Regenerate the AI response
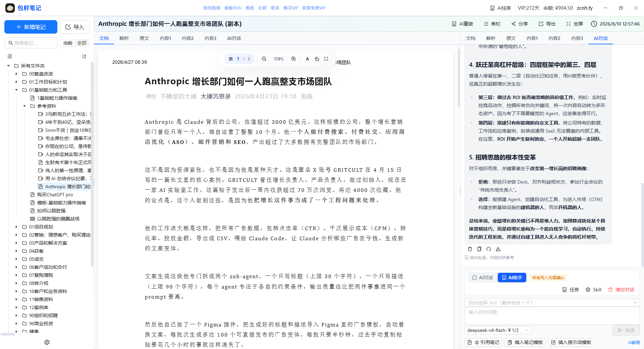The image size is (644, 349). click(489, 249)
